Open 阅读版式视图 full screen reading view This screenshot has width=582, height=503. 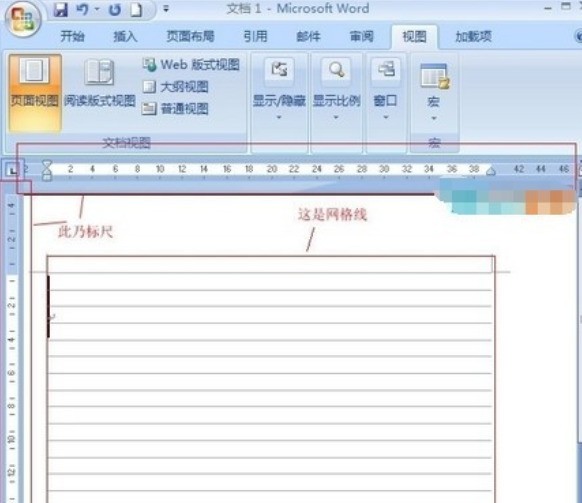99,84
